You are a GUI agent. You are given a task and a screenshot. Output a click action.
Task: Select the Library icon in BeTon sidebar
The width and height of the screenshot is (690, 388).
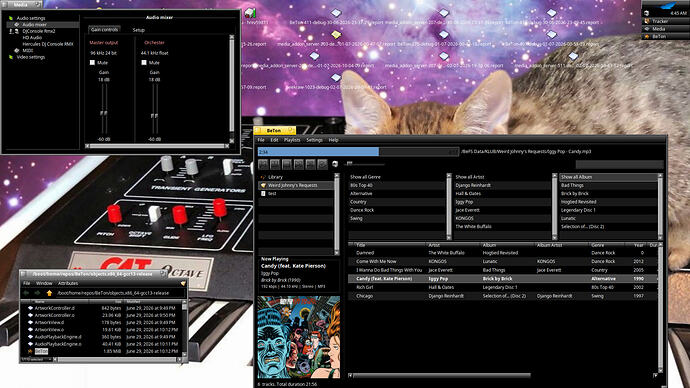pyautogui.click(x=263, y=177)
